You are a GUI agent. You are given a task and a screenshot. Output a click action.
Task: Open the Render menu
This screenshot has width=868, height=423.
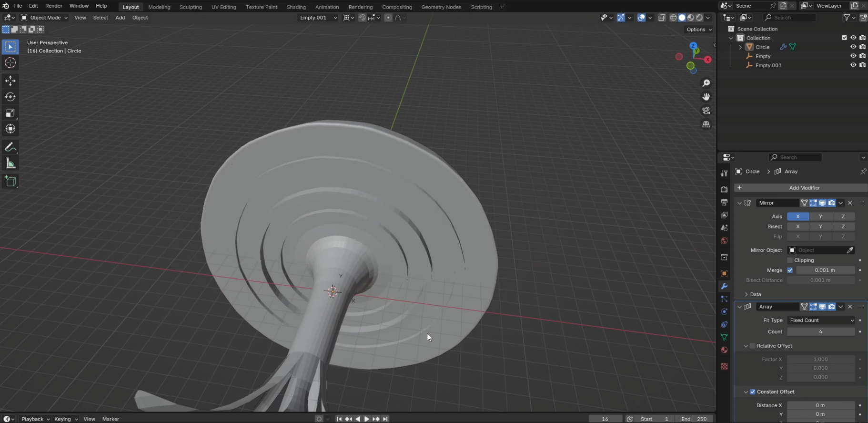(x=54, y=6)
